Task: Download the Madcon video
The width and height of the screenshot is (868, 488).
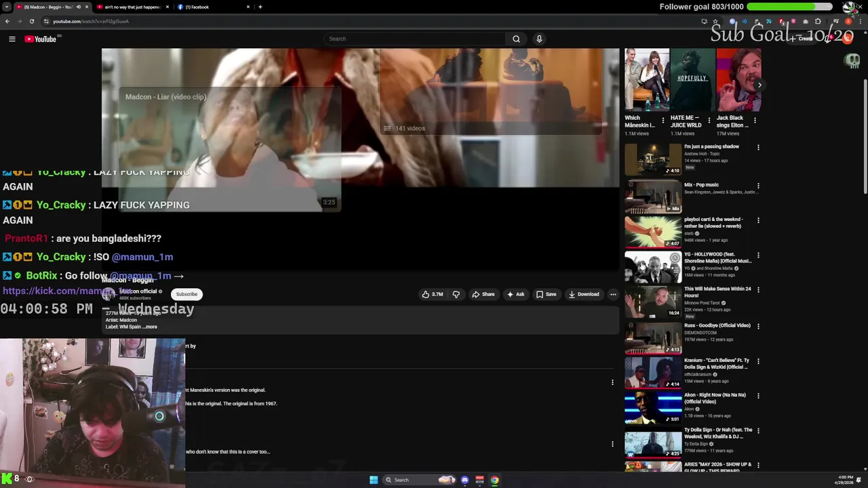Action: tap(584, 294)
